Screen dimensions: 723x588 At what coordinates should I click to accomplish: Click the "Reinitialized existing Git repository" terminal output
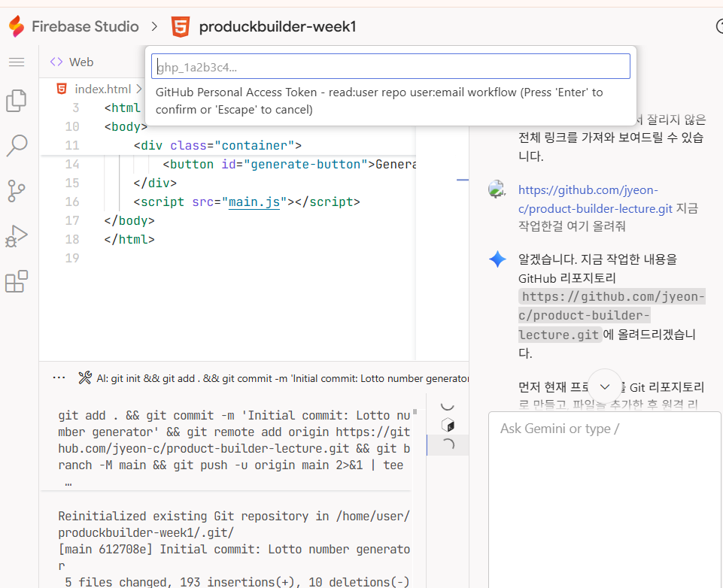pos(234,524)
